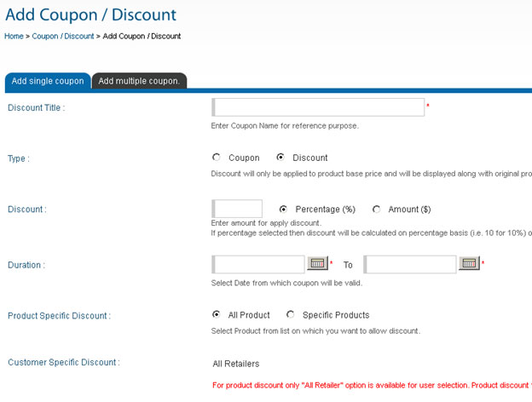Select the Specific Products radio button
Screen dimensions: 532x402
(290, 314)
